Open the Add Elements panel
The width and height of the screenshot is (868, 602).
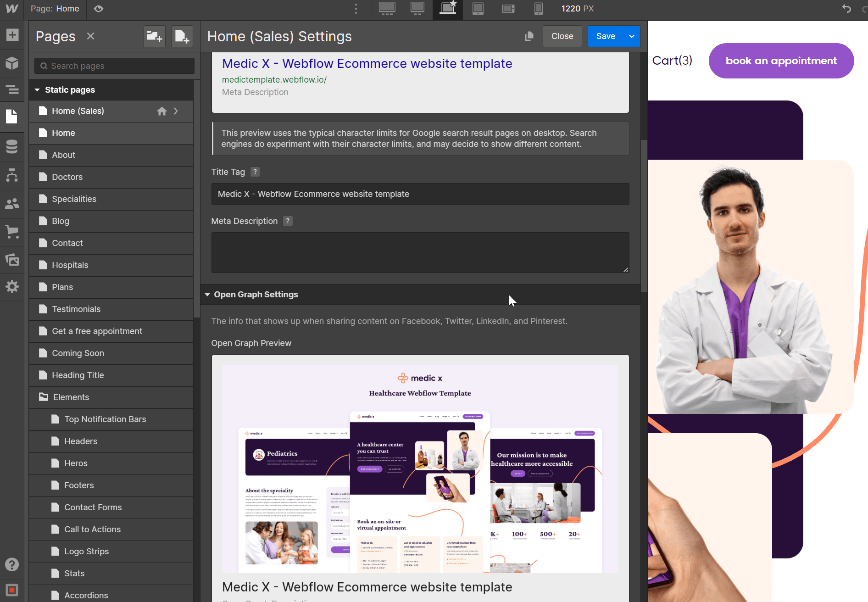pos(12,35)
